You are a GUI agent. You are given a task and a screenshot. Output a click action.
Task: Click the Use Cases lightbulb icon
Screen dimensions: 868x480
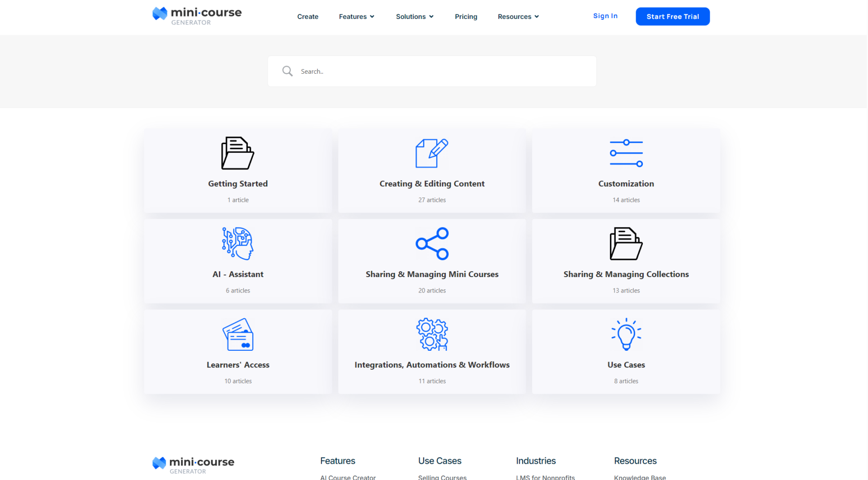coord(626,334)
